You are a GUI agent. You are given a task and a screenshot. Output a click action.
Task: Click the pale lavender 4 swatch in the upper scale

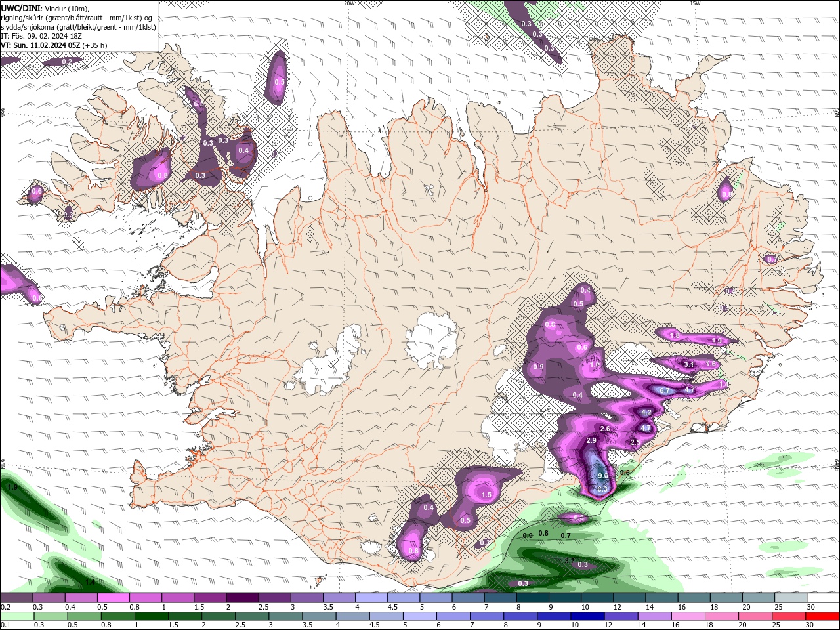[x=371, y=598]
